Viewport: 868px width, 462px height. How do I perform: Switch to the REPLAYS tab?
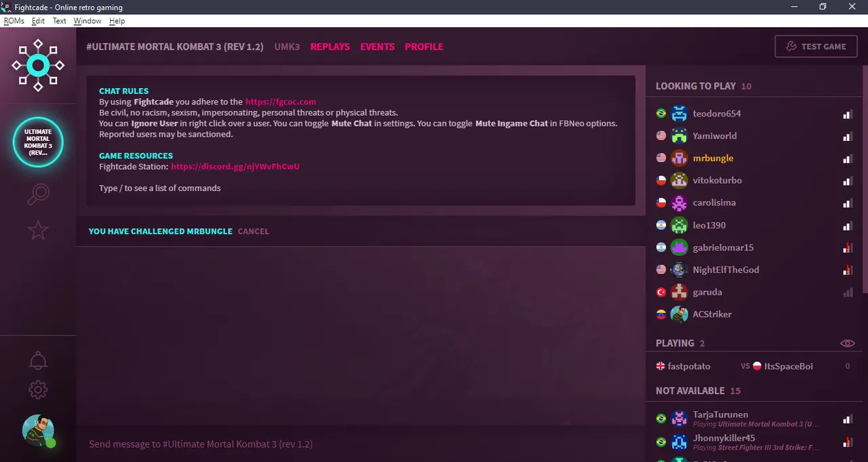pyautogui.click(x=330, y=47)
